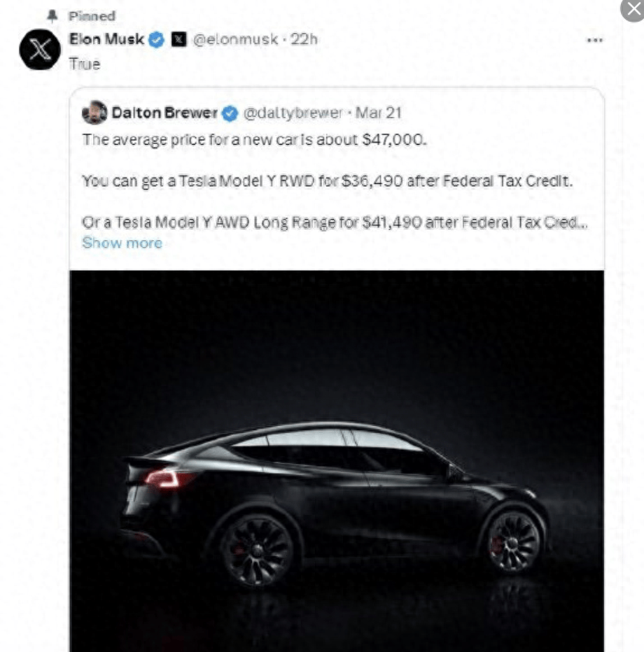
Task: Click the verified badge beside Dalton Brewer
Action: (230, 113)
